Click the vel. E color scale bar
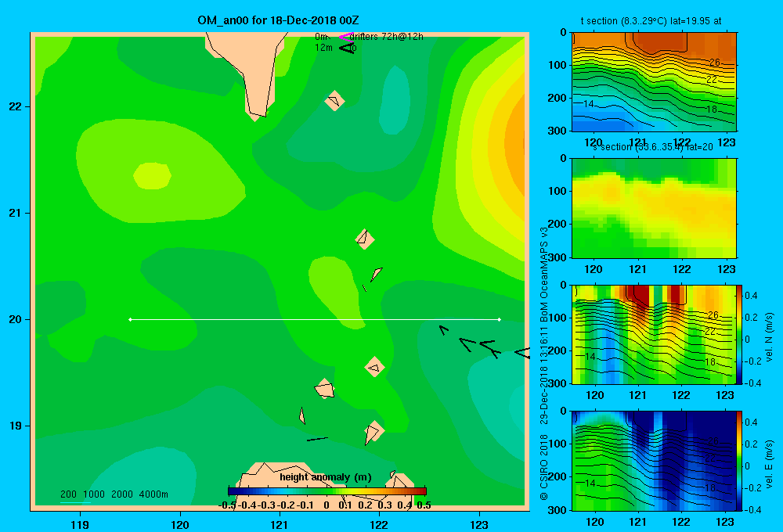The image size is (783, 532). point(739,461)
